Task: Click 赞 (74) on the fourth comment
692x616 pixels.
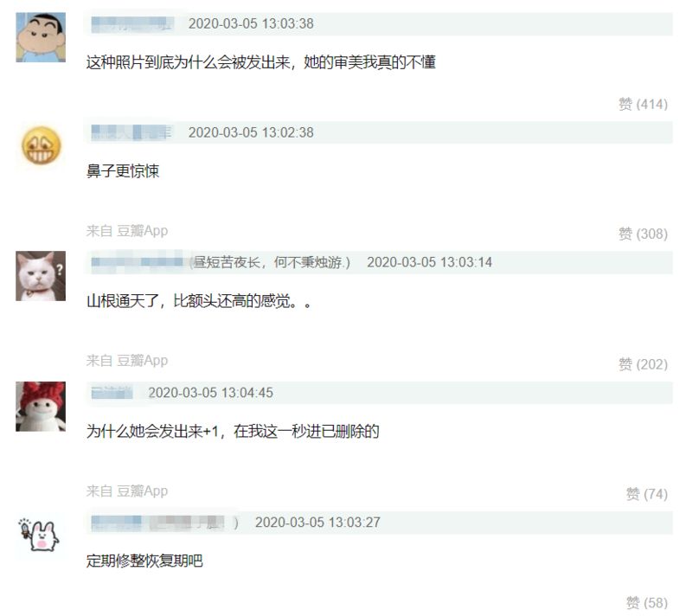Action: pos(646,494)
